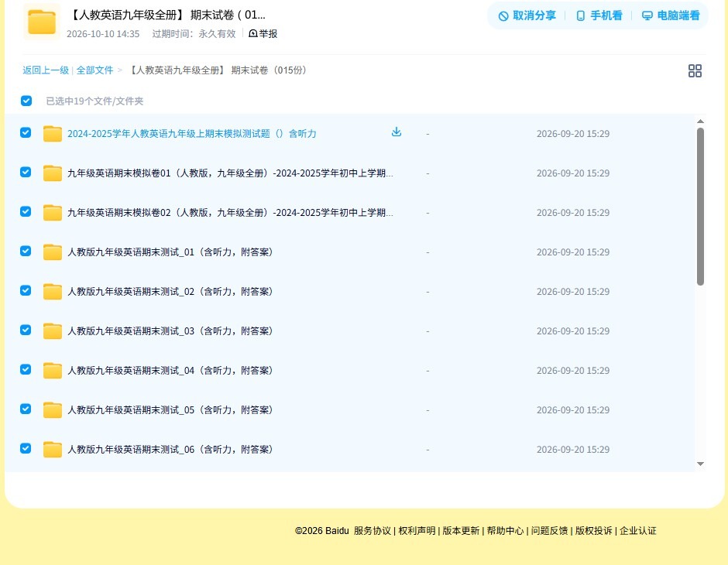Open folder 人教版九年级英语期末测试_05
The width and height of the screenshot is (728, 565).
tap(170, 409)
